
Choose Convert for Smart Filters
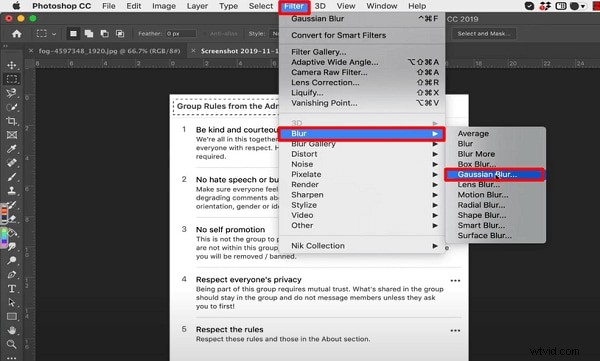362,35
